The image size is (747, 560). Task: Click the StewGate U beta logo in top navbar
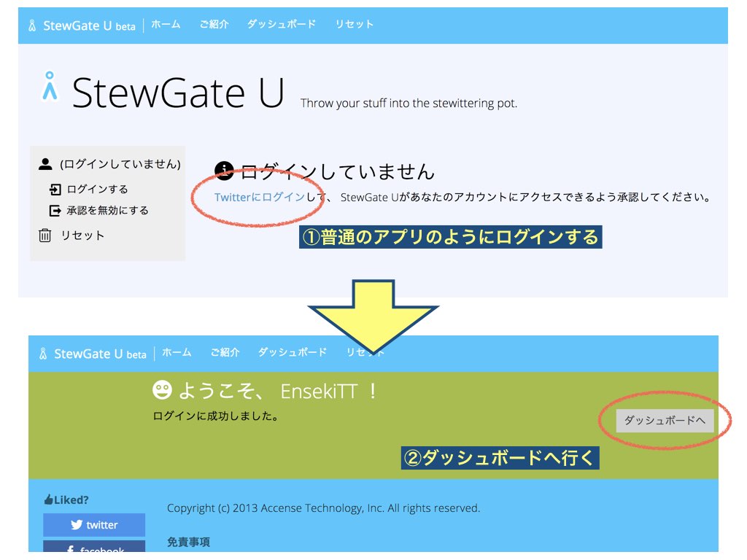[x=82, y=26]
